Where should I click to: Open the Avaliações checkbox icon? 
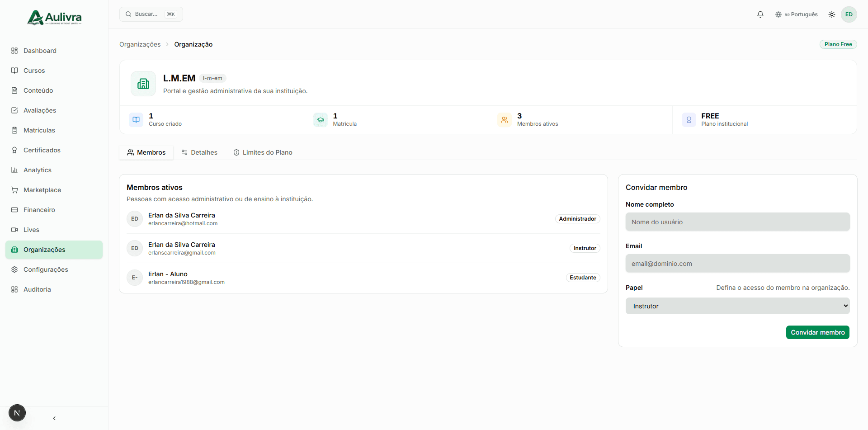[x=14, y=110]
